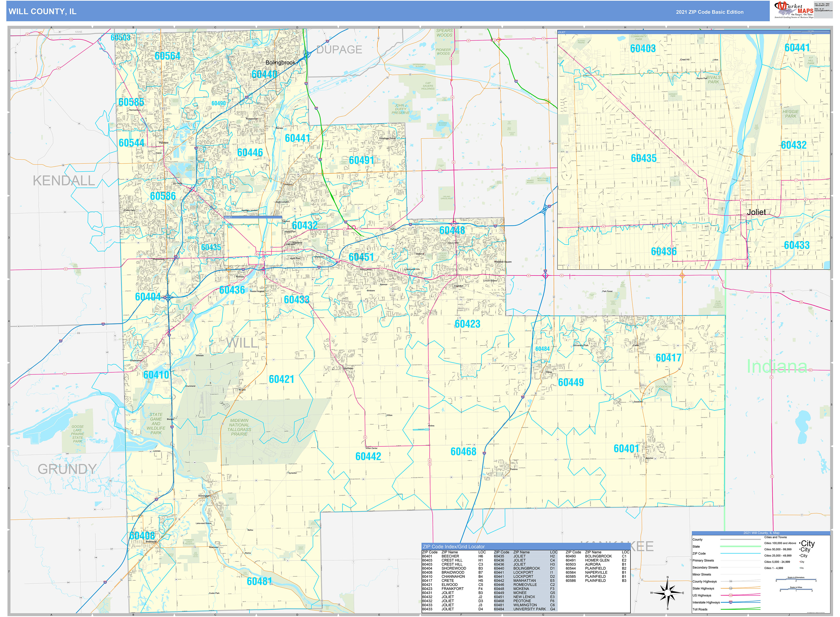
Task: Click the County Highways symbol in legend
Action: [731, 581]
